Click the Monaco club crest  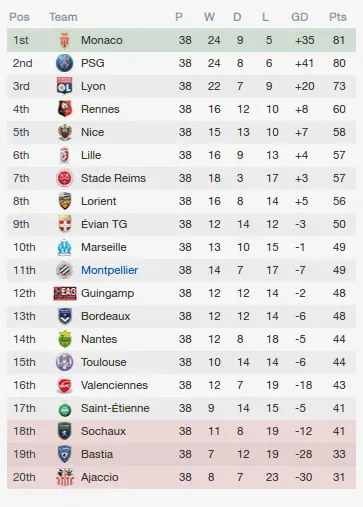[x=65, y=40]
